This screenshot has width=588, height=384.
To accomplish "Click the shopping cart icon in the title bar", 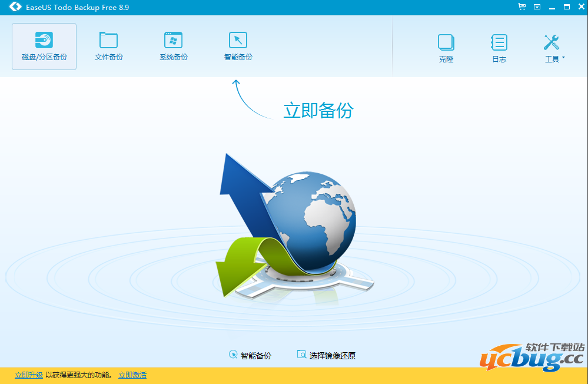I will click(521, 7).
